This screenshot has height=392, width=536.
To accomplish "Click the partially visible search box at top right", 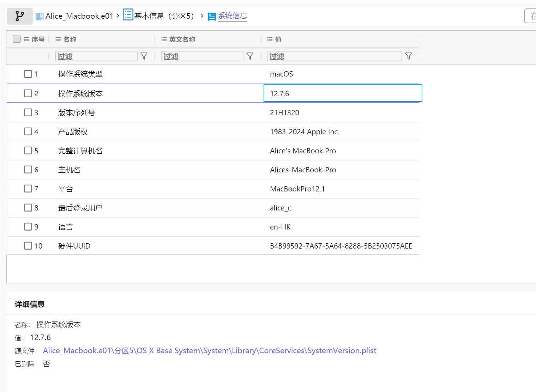I will [530, 16].
